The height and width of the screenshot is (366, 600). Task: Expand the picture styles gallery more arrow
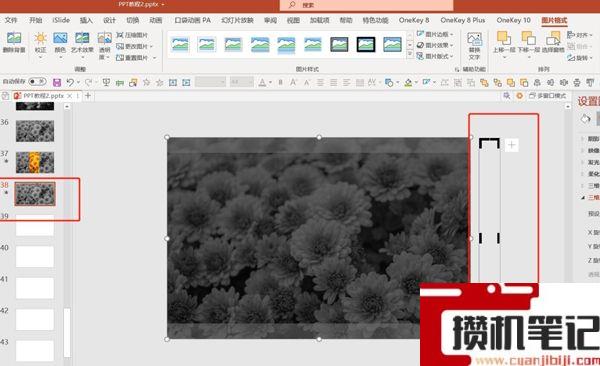pos(410,55)
